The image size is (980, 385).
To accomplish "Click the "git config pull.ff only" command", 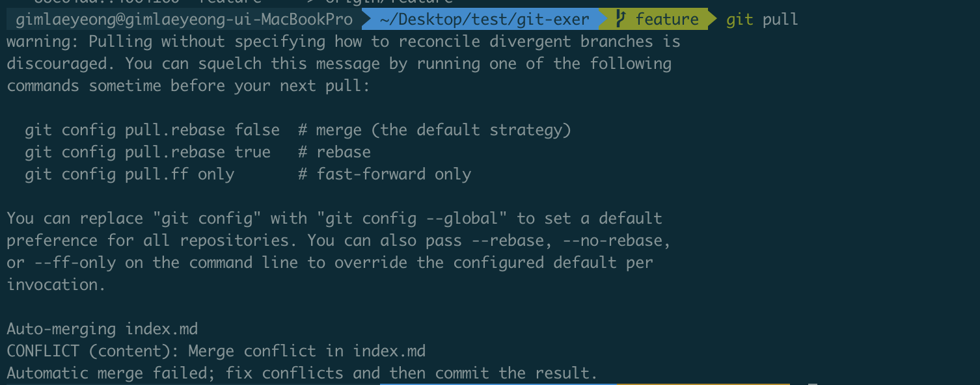I will [x=129, y=174].
